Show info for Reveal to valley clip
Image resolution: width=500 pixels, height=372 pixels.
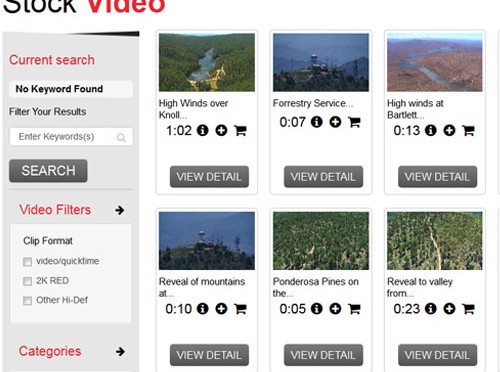(430, 309)
